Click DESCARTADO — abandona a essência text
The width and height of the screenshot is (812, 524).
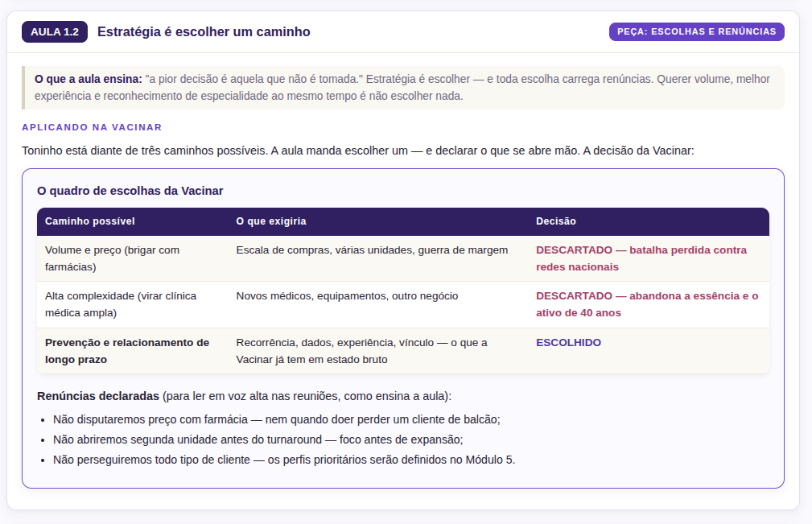pos(647,304)
